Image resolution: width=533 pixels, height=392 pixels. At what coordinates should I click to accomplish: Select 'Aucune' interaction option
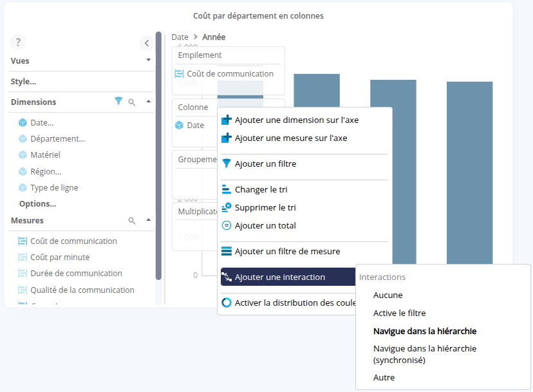(388, 295)
